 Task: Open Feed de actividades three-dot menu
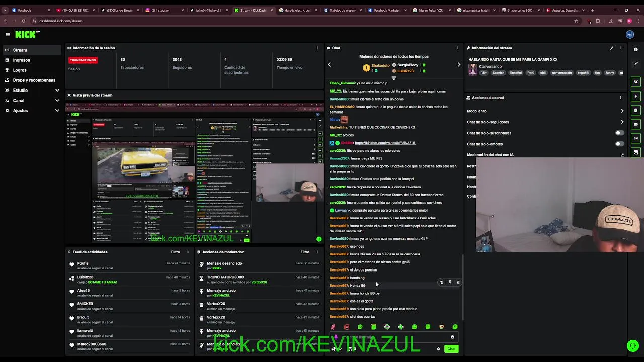188,252
